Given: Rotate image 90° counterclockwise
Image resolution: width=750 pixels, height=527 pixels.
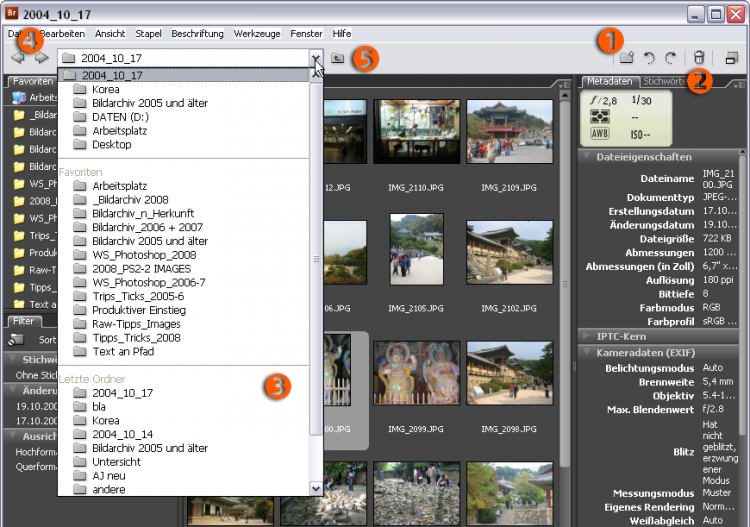Looking at the screenshot, I should pyautogui.click(x=649, y=58).
